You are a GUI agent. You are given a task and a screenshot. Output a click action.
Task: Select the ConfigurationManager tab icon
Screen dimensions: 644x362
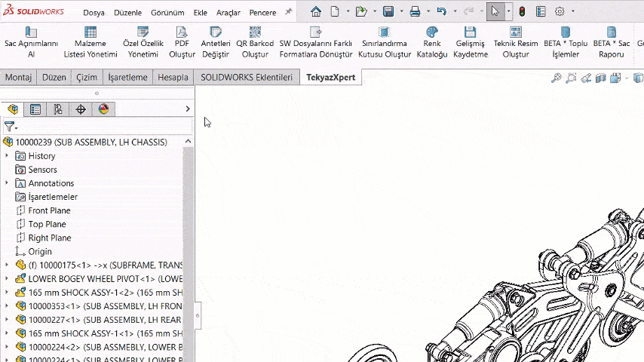pyautogui.click(x=58, y=109)
